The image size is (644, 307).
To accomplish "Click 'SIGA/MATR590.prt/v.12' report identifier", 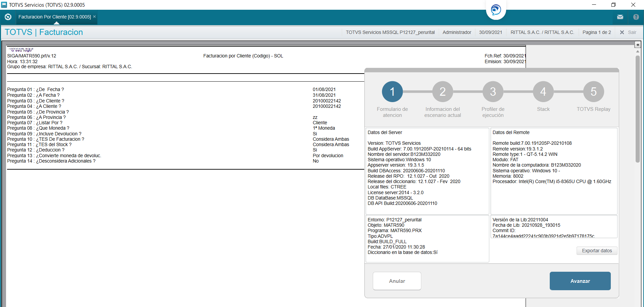I will (32, 56).
